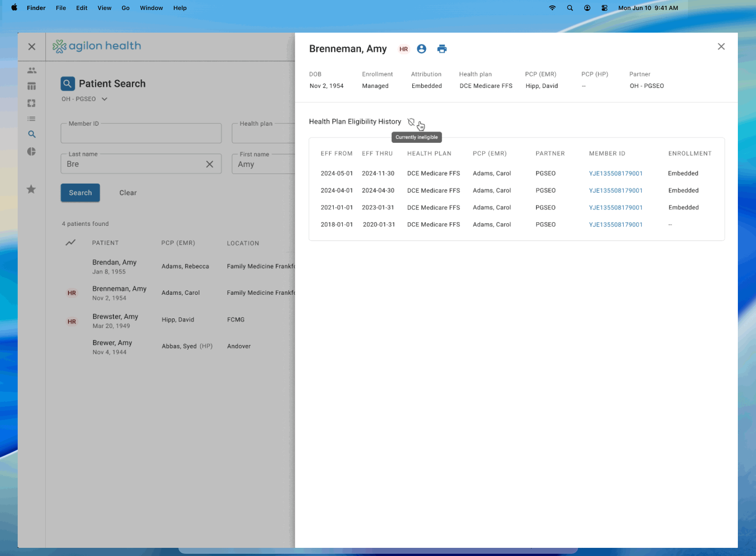Open member ID link for 2018-01-01 row
756x556 pixels.
pyautogui.click(x=615, y=224)
